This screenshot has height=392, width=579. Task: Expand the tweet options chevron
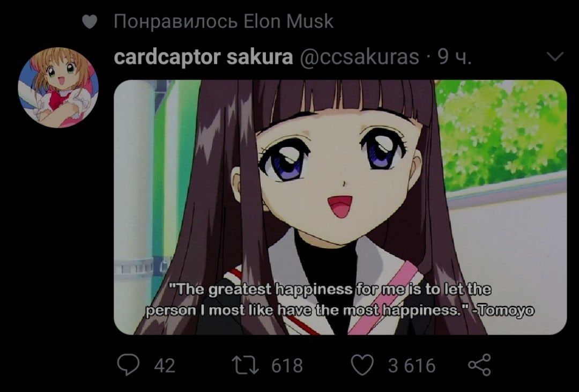554,56
